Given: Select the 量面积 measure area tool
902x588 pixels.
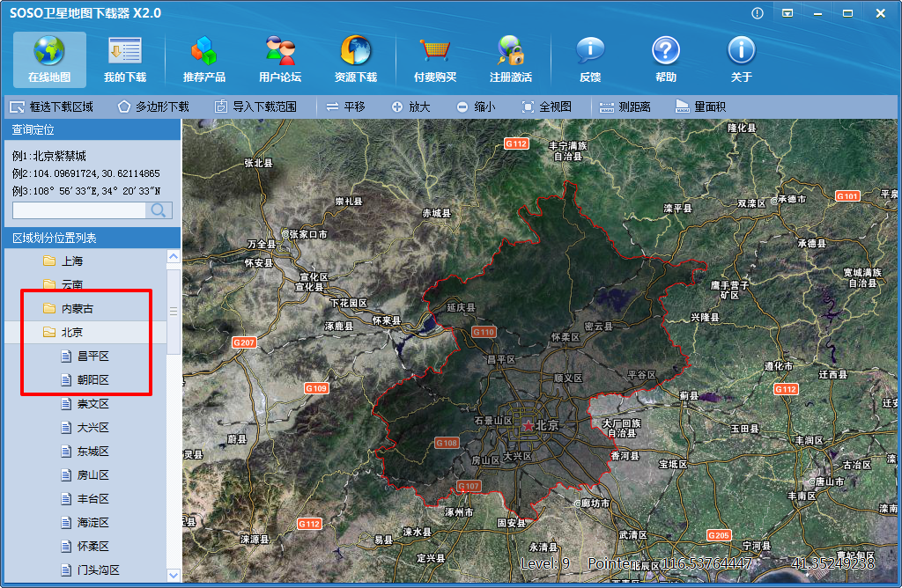Looking at the screenshot, I should (x=700, y=107).
